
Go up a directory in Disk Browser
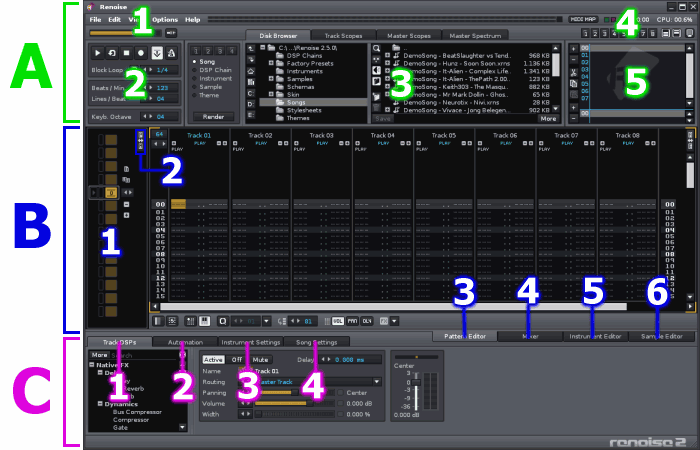pos(251,48)
